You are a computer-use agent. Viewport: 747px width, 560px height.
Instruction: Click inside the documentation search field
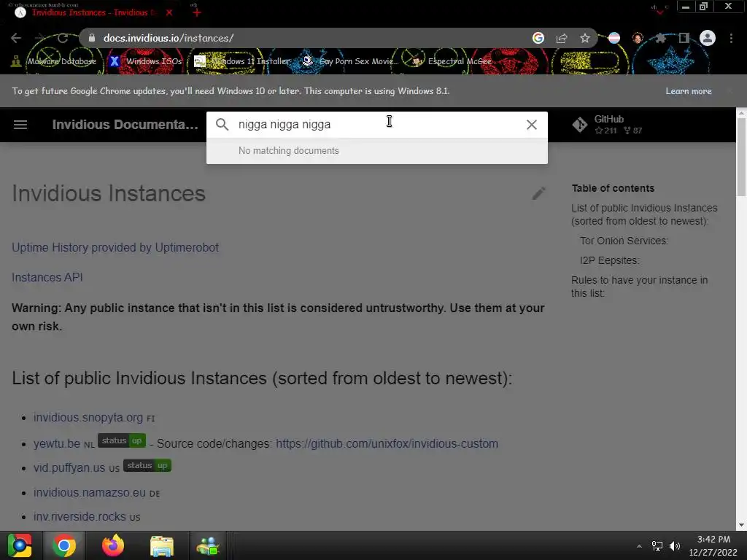click(376, 125)
